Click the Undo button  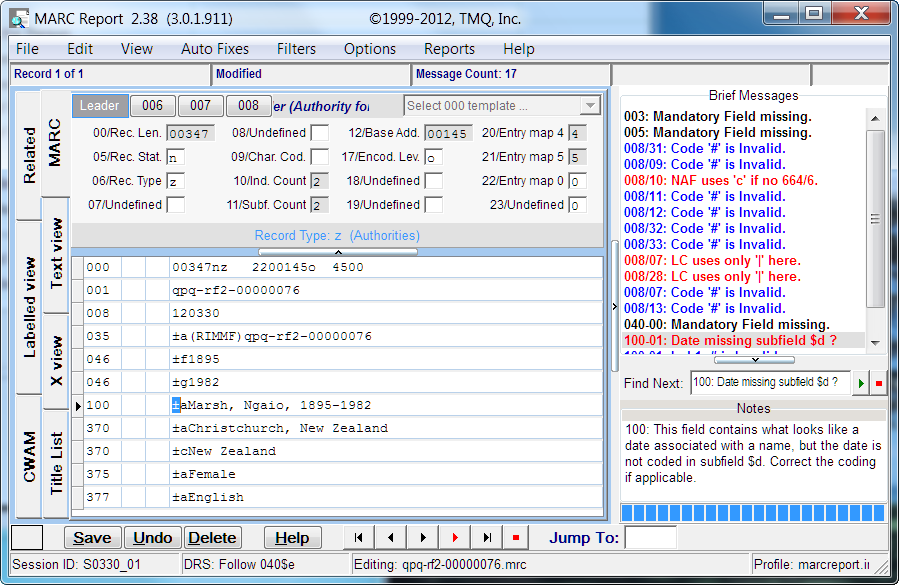pos(153,538)
